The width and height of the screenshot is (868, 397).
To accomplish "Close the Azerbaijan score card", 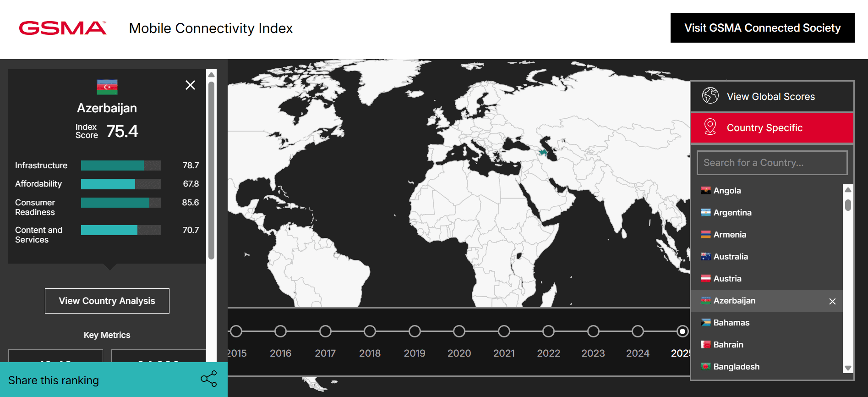I will pos(190,85).
